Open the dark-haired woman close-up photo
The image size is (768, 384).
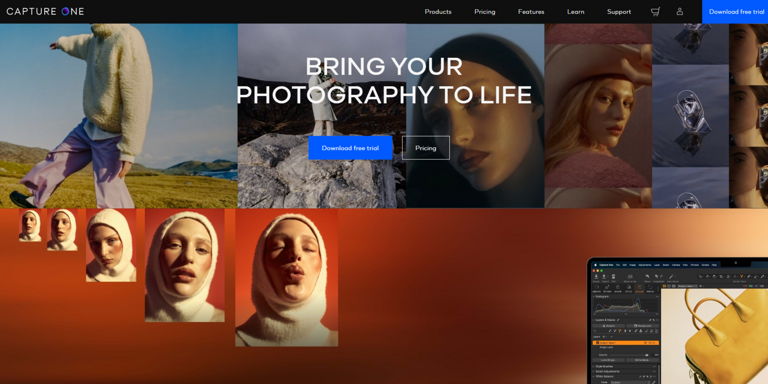[x=475, y=116]
